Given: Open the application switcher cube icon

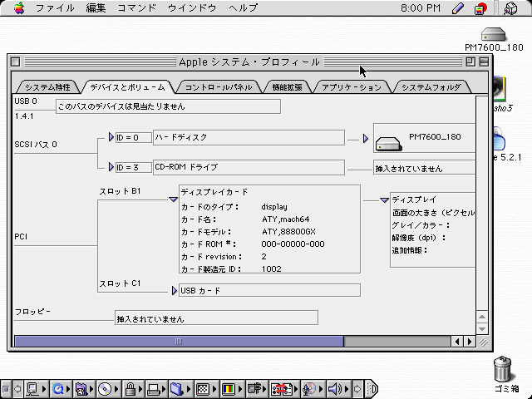Looking at the screenshot, I should click(510, 8).
